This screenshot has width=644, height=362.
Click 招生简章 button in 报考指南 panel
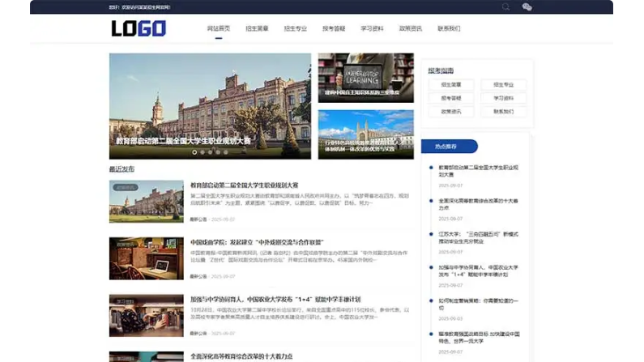(451, 84)
